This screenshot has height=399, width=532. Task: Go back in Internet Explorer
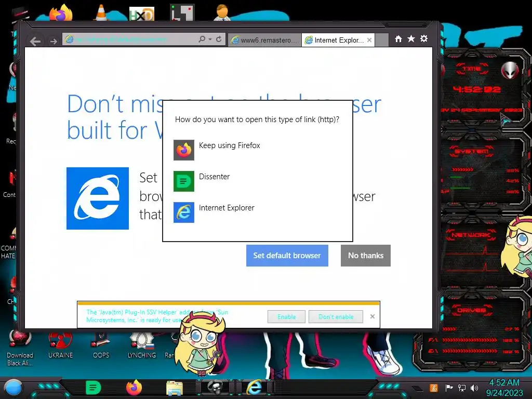(x=35, y=41)
